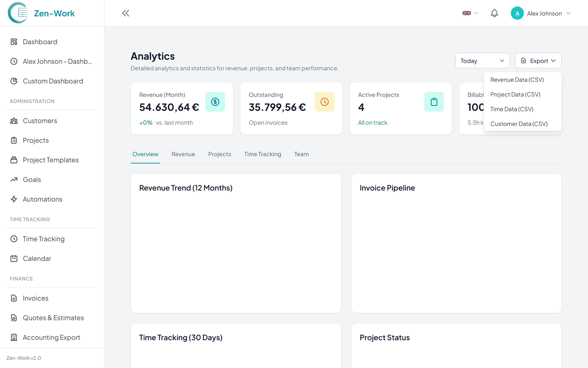The height and width of the screenshot is (368, 588).
Task: Click the notification bell icon
Action: [x=494, y=13]
